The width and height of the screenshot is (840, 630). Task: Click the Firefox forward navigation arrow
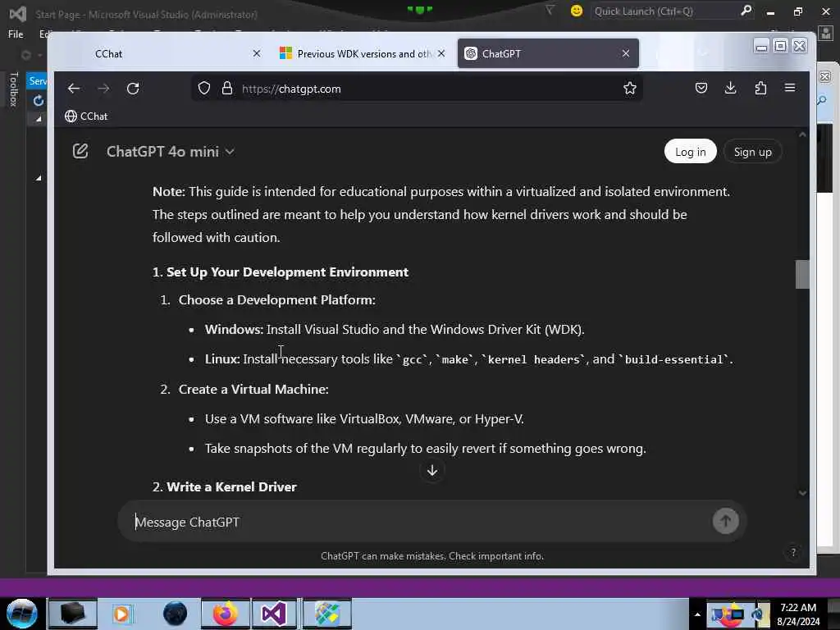pyautogui.click(x=103, y=89)
